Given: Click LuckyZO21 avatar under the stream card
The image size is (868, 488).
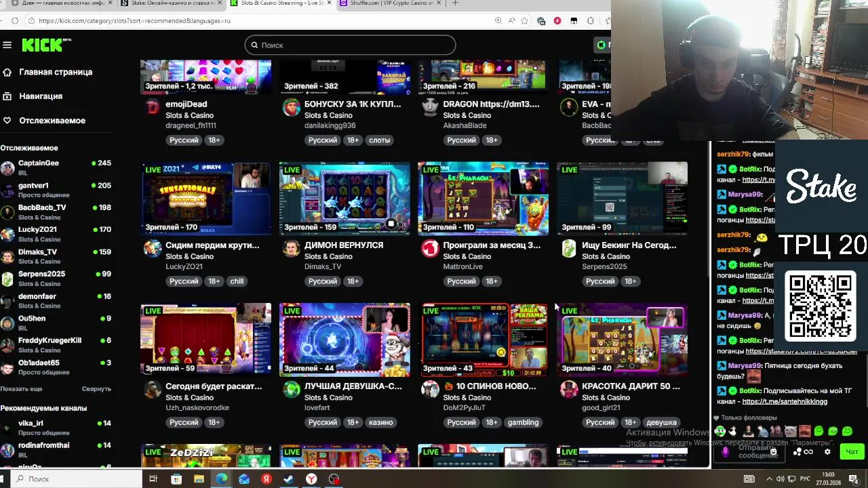Looking at the screenshot, I should 153,249.
